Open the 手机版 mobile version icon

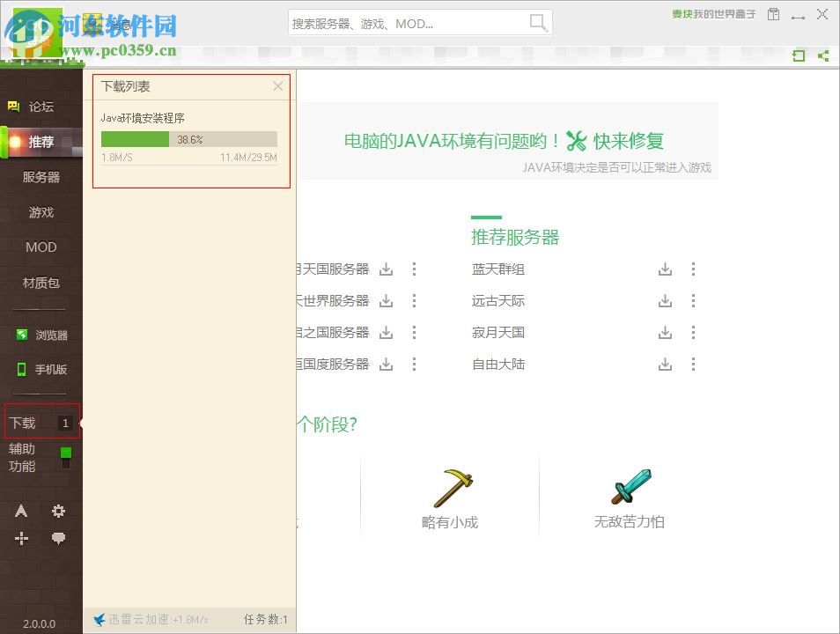pos(20,369)
